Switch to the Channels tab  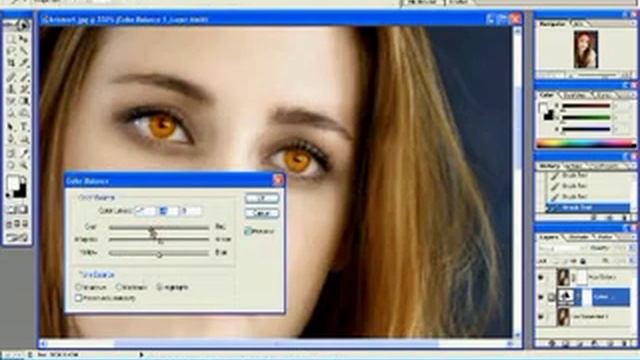click(578, 237)
